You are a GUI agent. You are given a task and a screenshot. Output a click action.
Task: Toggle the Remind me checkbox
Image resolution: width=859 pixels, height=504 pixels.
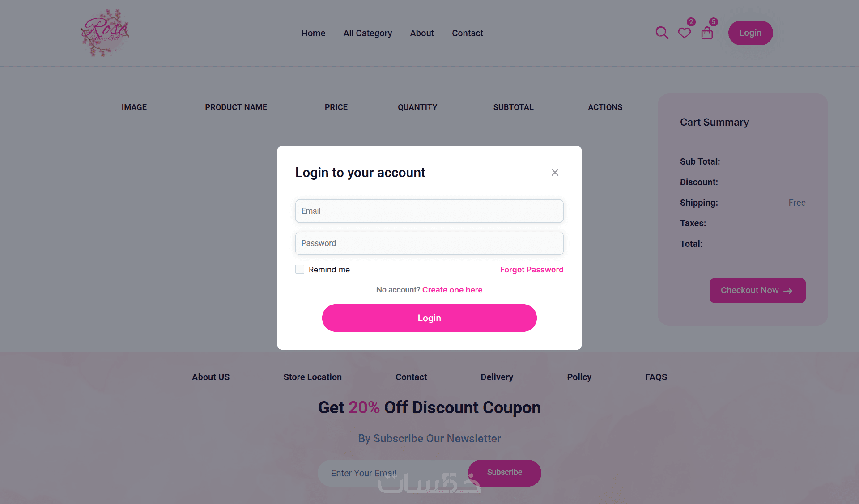[x=300, y=269]
